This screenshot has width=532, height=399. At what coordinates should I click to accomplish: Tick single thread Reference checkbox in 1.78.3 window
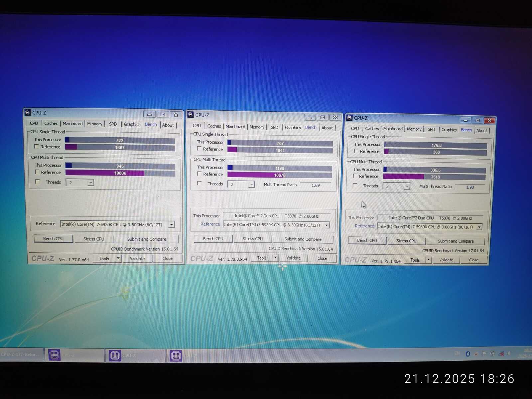click(199, 149)
